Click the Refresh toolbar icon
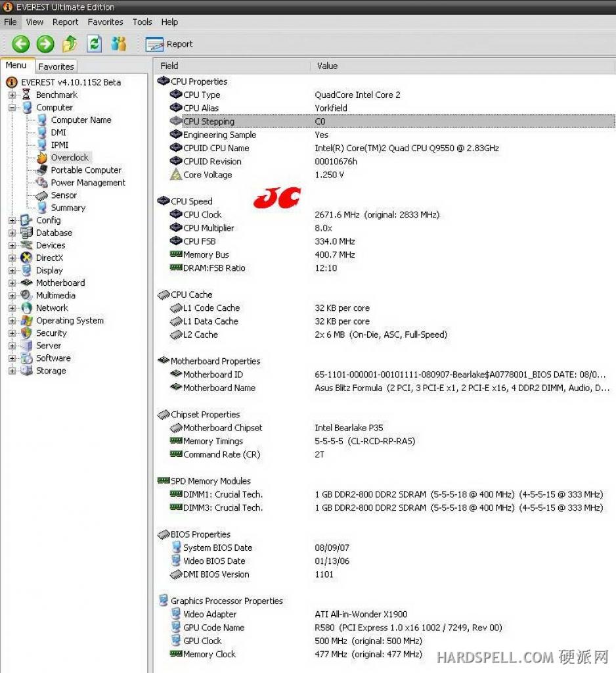This screenshot has width=616, height=673. [x=95, y=44]
